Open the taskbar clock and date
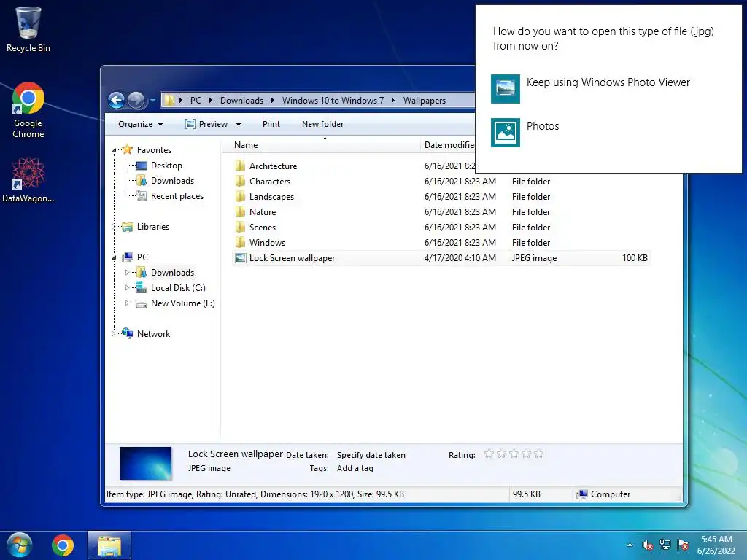This screenshot has height=560, width=747. coord(716,545)
